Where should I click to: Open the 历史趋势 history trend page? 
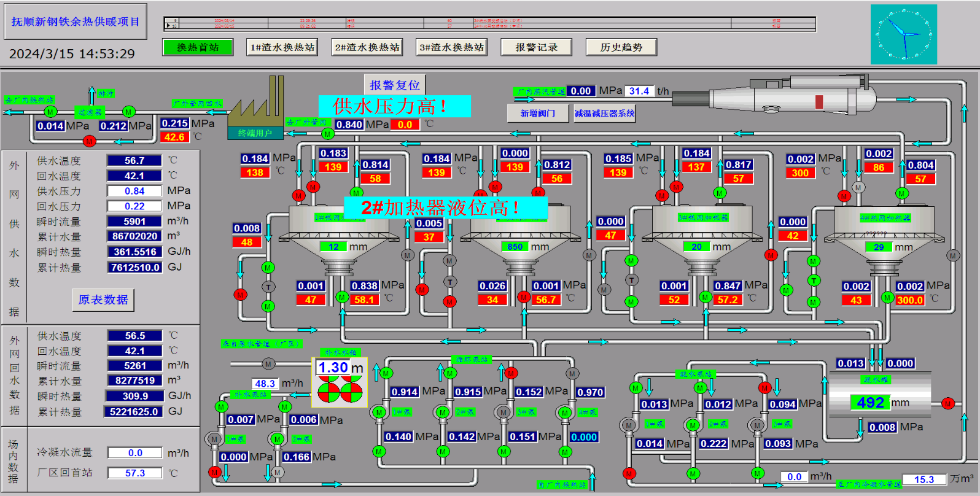click(621, 47)
